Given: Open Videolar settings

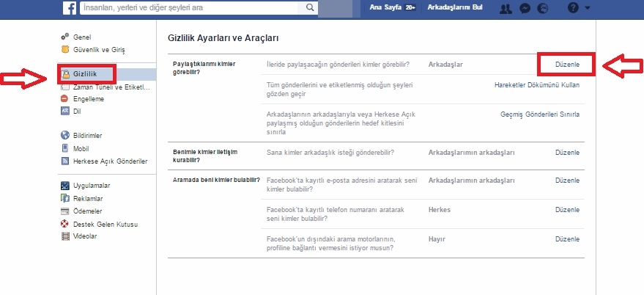Looking at the screenshot, I should tap(85, 236).
